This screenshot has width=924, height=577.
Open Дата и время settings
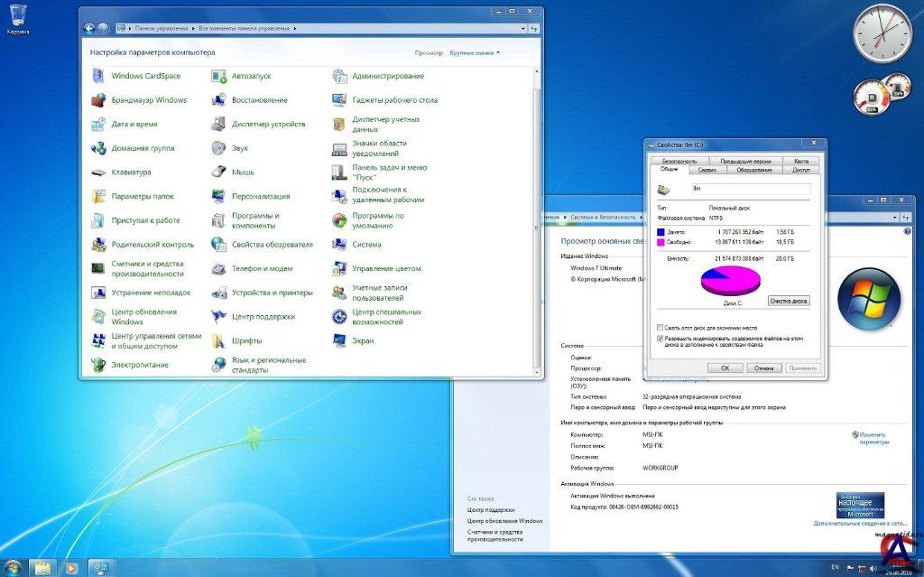[125, 125]
